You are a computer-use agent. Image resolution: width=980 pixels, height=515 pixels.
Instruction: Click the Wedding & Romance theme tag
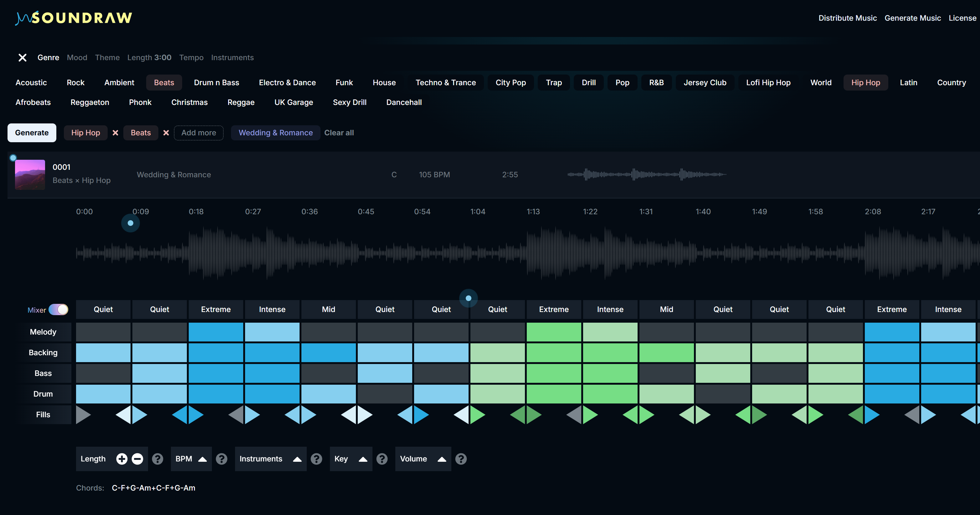(275, 133)
